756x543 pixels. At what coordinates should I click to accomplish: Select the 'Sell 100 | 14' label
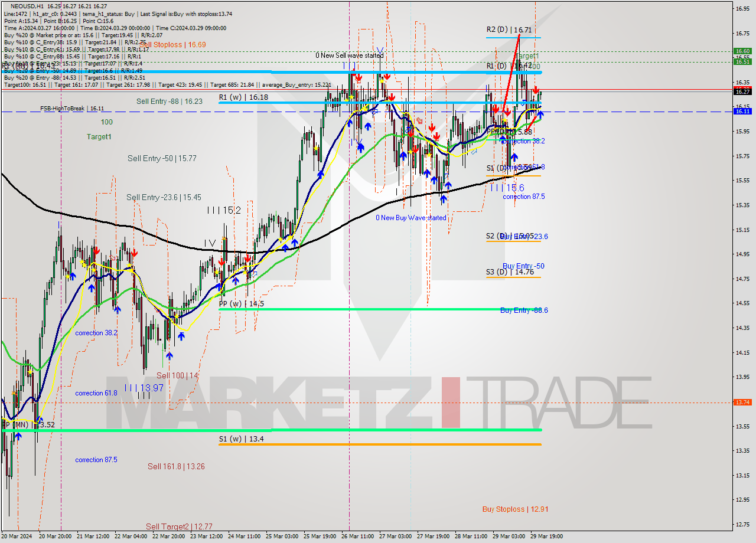(177, 375)
